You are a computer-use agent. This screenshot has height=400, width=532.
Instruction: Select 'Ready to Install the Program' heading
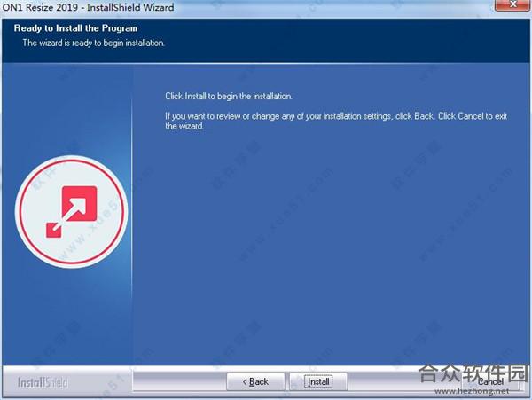(75, 28)
